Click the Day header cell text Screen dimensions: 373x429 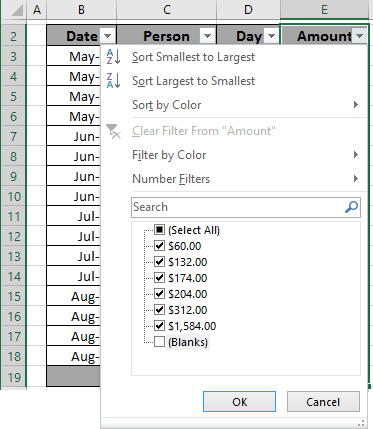[x=249, y=36]
